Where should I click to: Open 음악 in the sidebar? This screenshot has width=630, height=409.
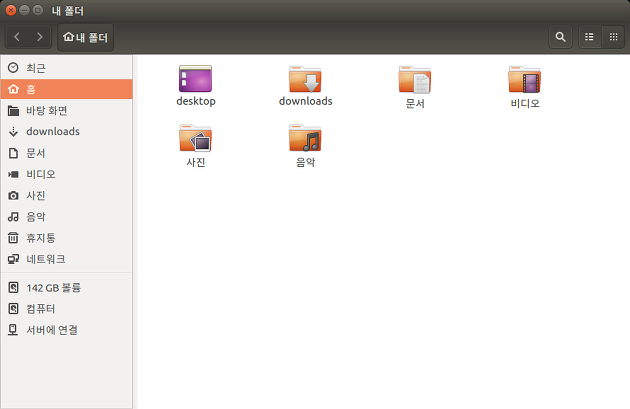click(67, 217)
